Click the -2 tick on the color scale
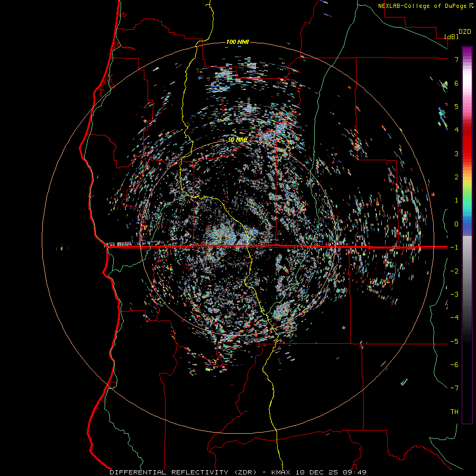Screen dimensions: 476x476 (x=454, y=271)
